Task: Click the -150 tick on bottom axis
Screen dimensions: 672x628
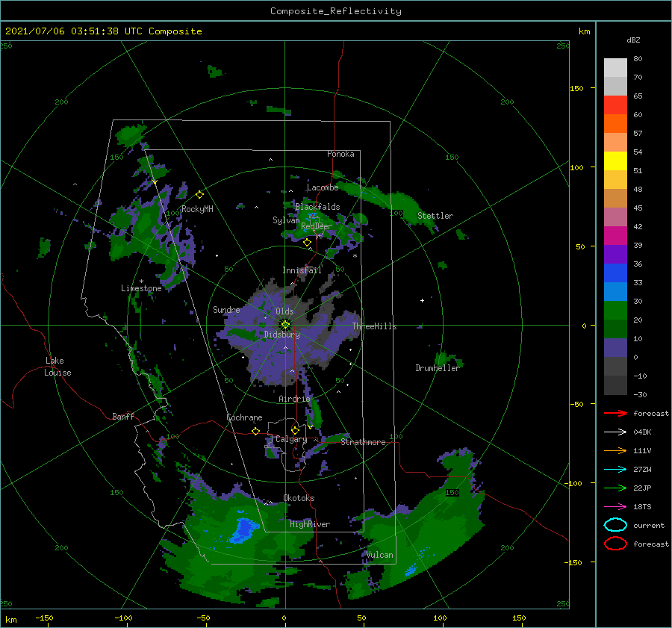Action: (x=44, y=618)
